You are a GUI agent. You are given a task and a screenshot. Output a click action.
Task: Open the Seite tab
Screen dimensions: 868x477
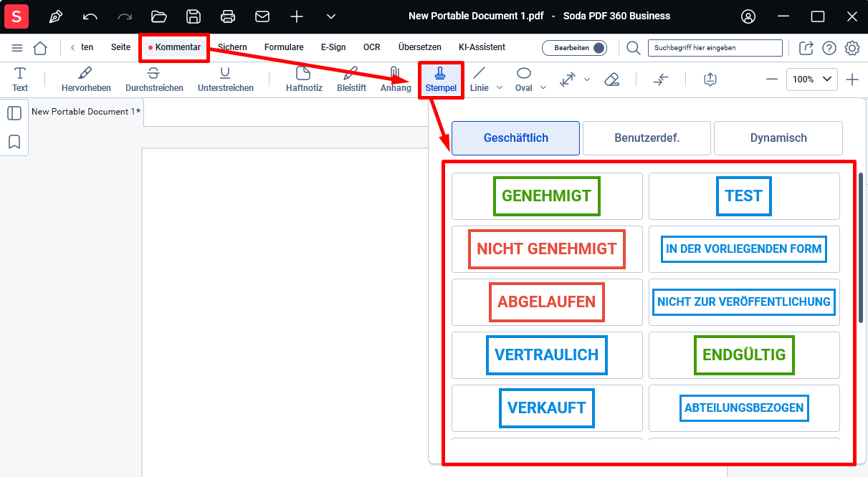pyautogui.click(x=120, y=47)
